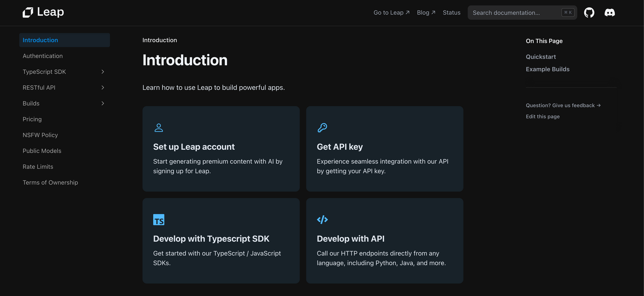This screenshot has height=296, width=644.
Task: Open the Develop with Typescript SDK card title
Action: coord(211,239)
